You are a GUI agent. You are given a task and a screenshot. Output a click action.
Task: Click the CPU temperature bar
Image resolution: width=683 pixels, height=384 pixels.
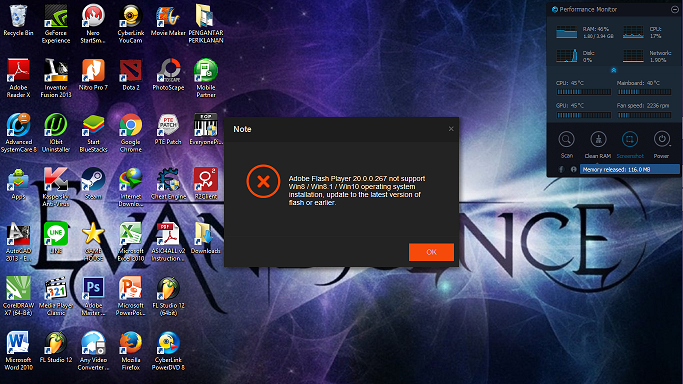point(584,92)
